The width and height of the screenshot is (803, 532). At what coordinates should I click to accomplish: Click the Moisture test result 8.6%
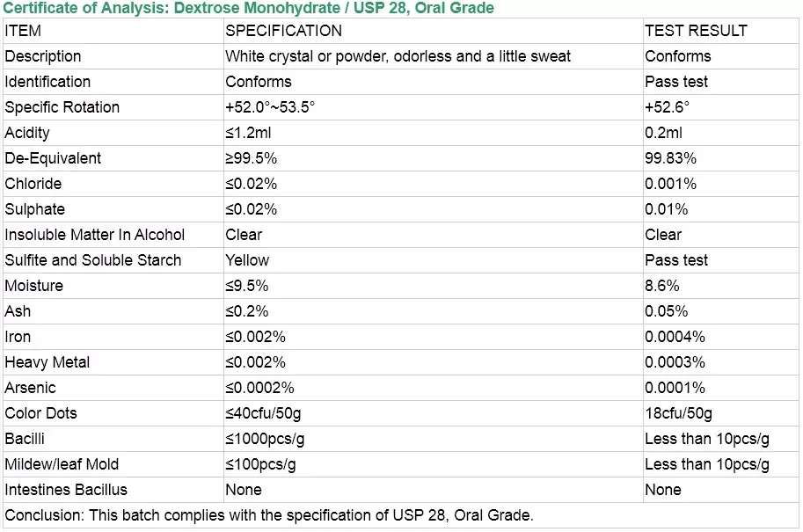661,286
